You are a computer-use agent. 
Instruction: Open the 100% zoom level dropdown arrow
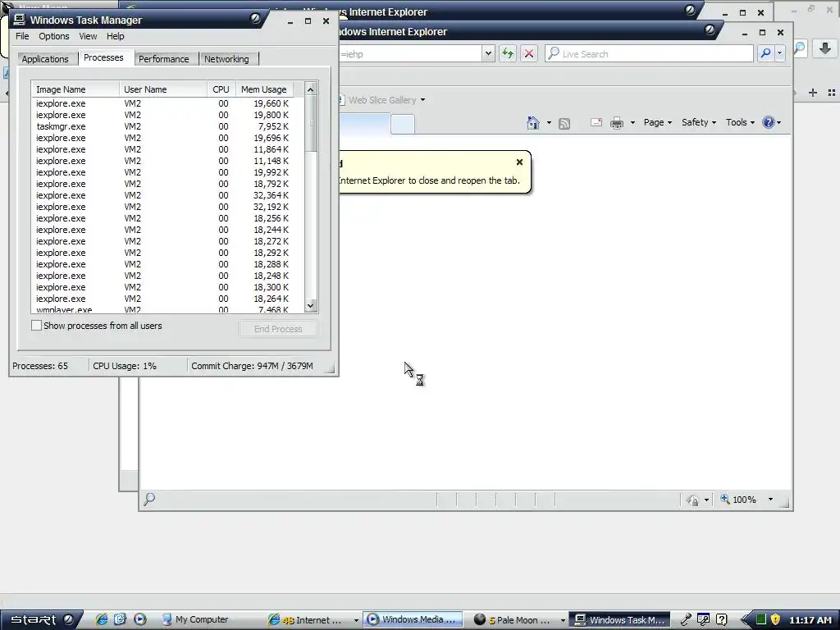point(770,500)
